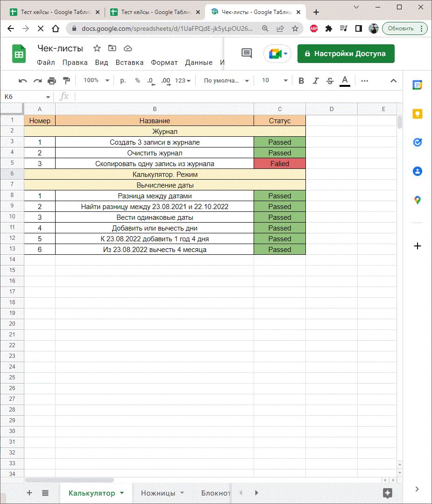Decrease decimal places button

[x=151, y=81]
